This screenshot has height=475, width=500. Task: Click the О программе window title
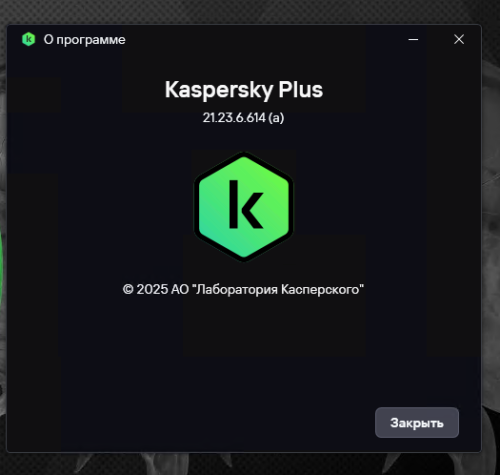[x=85, y=40]
